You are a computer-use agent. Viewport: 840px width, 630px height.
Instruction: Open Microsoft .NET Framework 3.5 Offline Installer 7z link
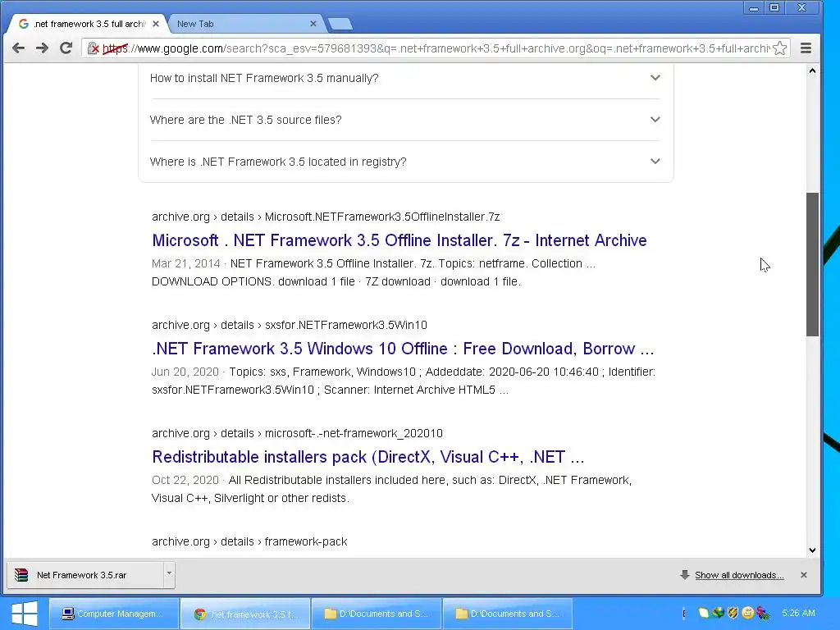[x=399, y=240]
